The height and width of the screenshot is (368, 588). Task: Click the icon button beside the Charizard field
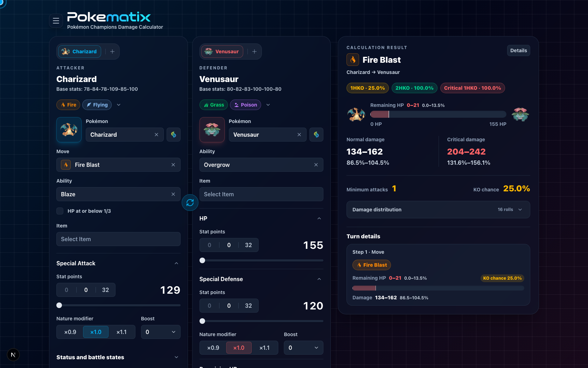click(174, 135)
